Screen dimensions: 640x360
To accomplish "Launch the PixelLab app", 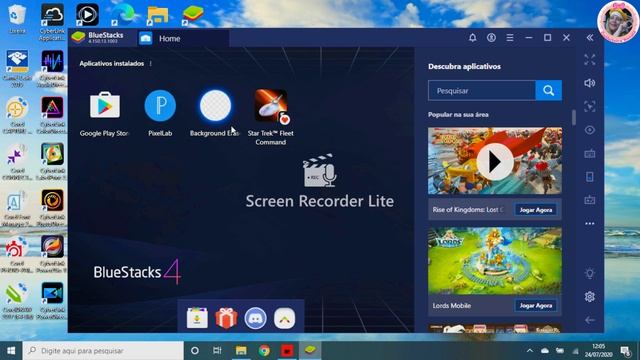I will (x=160, y=106).
